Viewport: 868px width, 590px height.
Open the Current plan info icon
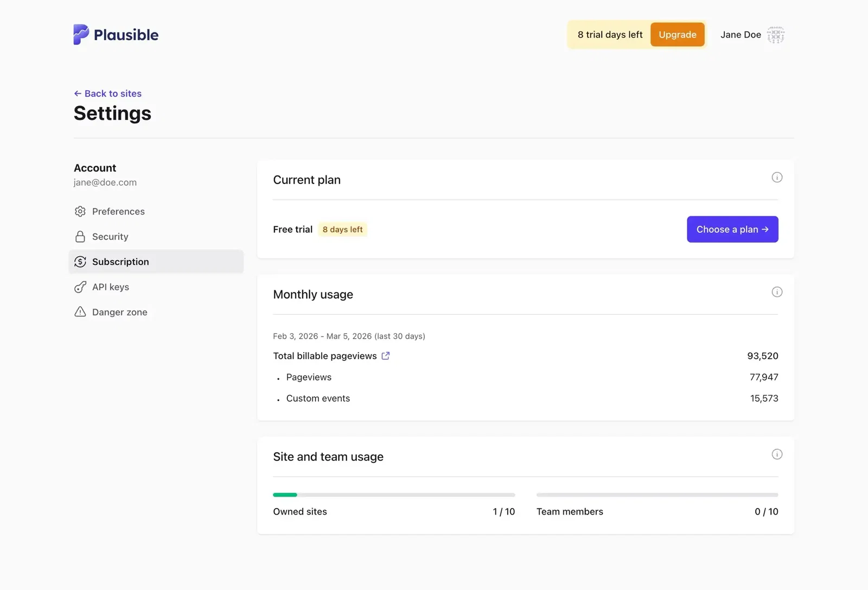(x=777, y=177)
